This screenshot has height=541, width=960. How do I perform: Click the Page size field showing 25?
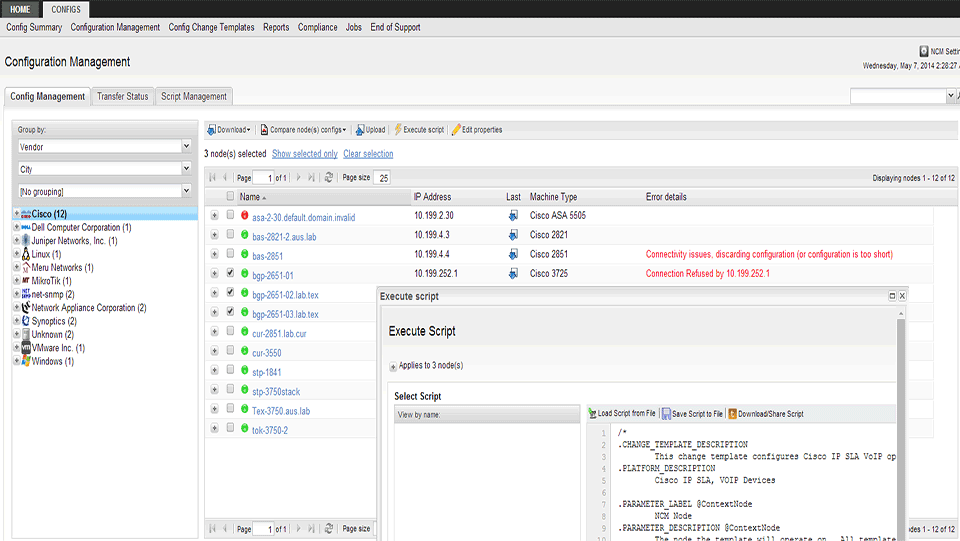382,177
